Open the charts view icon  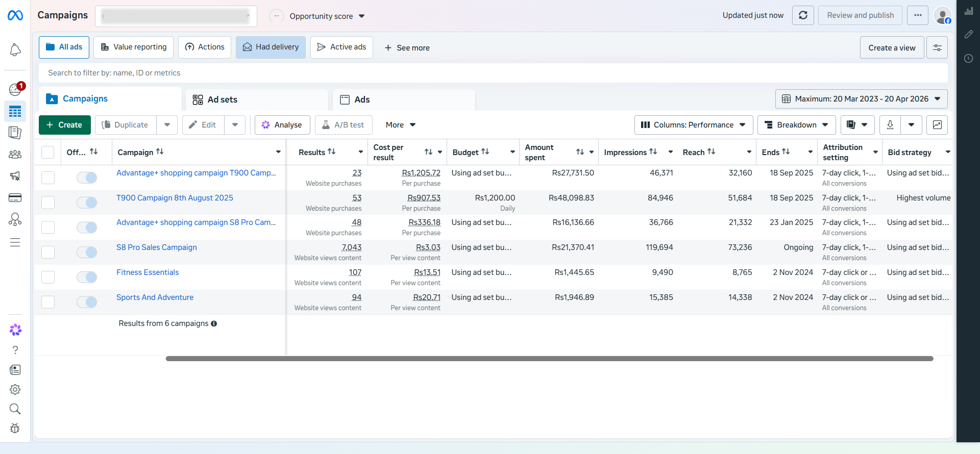pos(937,125)
